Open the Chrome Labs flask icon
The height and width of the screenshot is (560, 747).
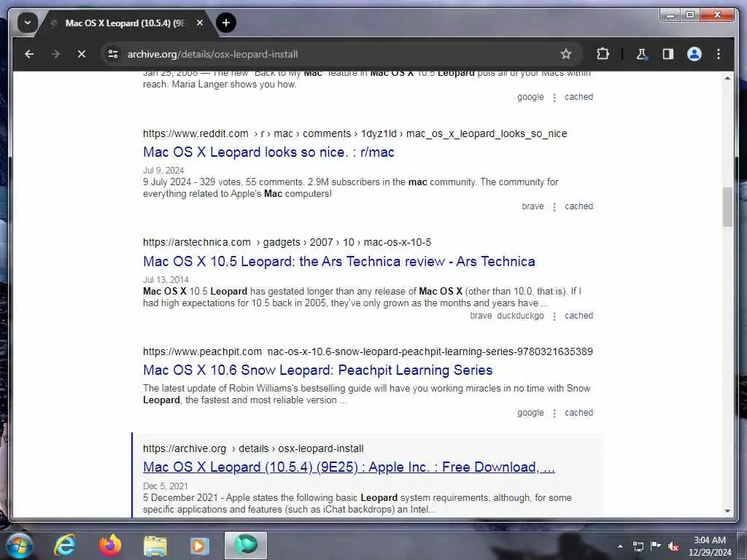click(x=641, y=54)
